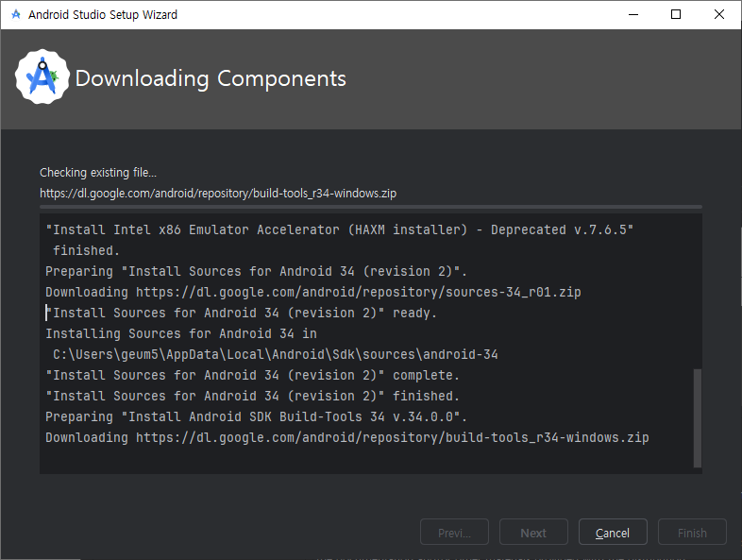Click the 'Downloading Components' heading
This screenshot has width=742, height=560.
(211, 78)
